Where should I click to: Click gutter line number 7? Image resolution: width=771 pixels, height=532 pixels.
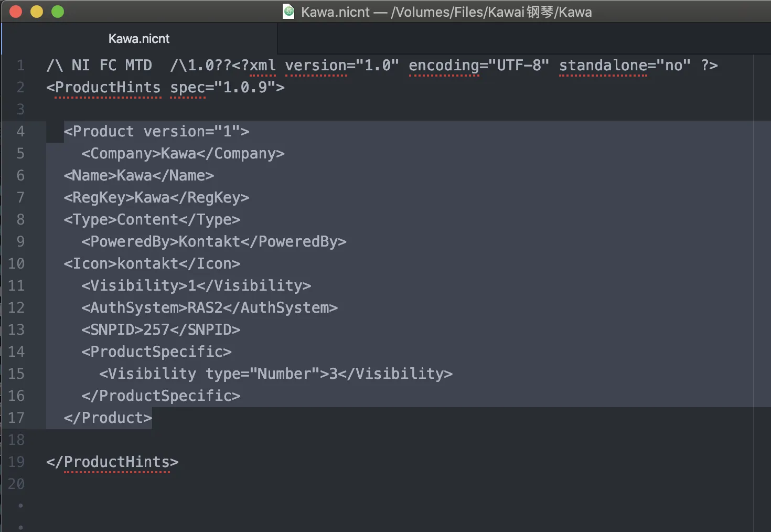[x=20, y=198]
